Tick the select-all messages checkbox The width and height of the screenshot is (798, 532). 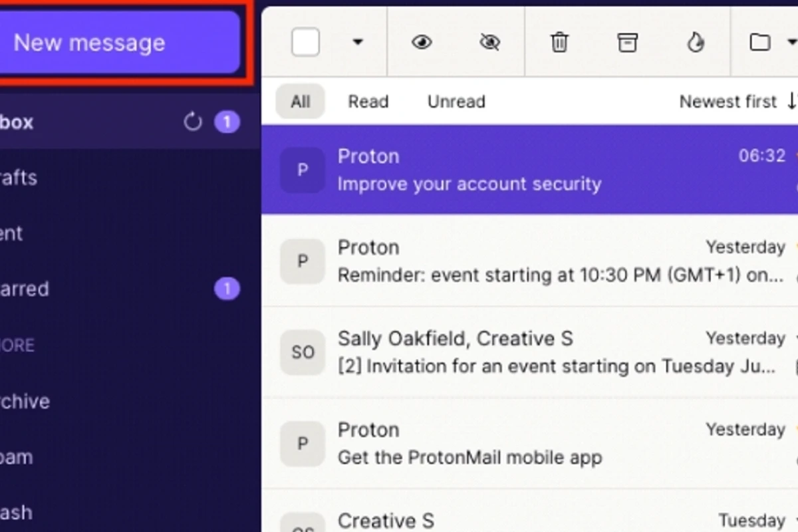point(305,43)
